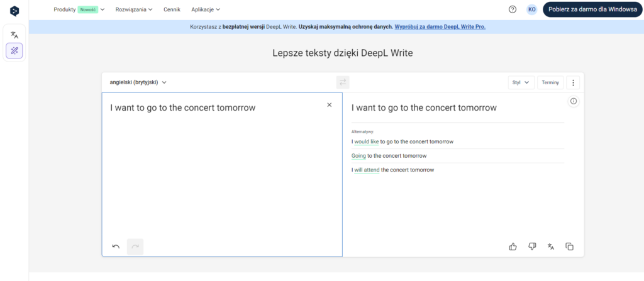Select the DeepL Write sidebar icon
644x281 pixels.
[x=14, y=51]
